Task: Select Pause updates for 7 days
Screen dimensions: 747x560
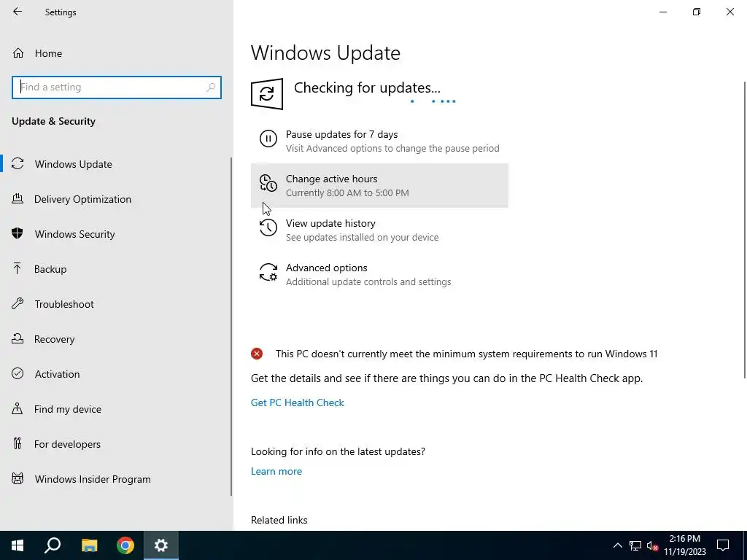Action: click(379, 141)
